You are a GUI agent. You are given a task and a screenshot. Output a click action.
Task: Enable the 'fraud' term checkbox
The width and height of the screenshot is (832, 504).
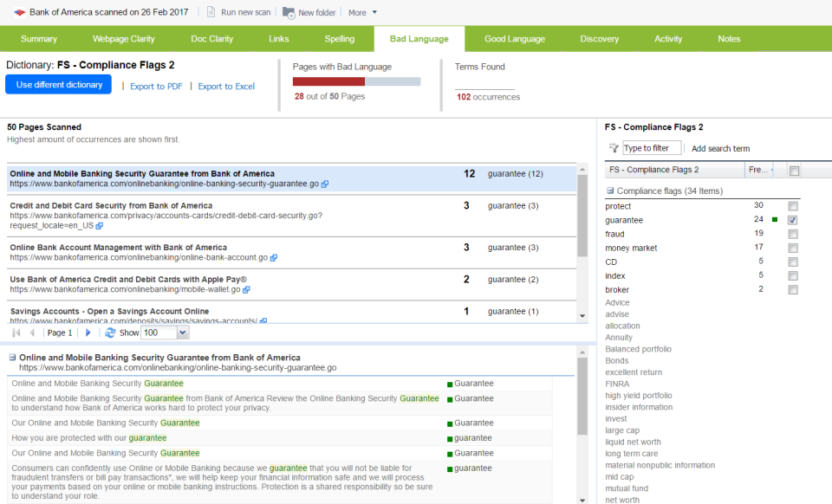(x=793, y=234)
